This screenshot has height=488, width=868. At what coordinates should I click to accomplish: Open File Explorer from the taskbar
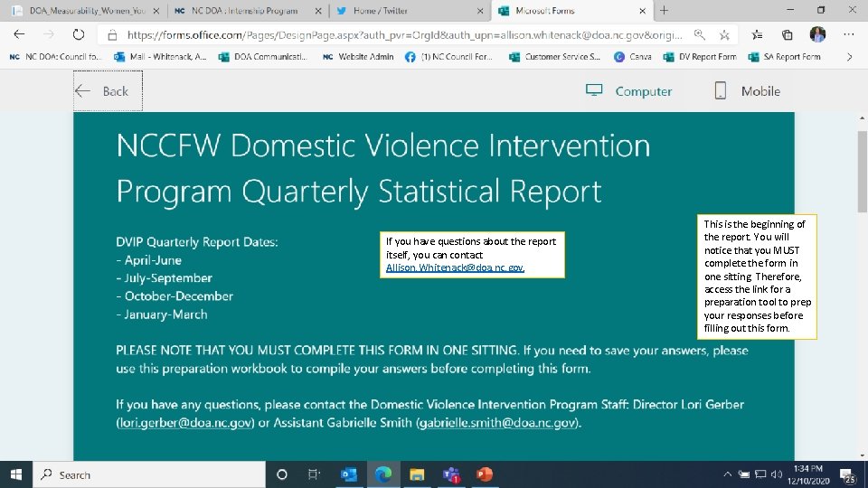(417, 474)
